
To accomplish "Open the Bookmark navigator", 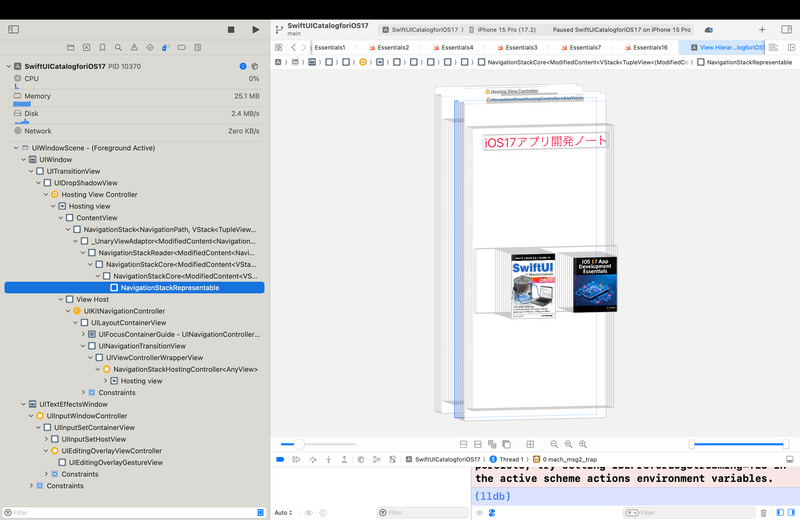I will (102, 47).
